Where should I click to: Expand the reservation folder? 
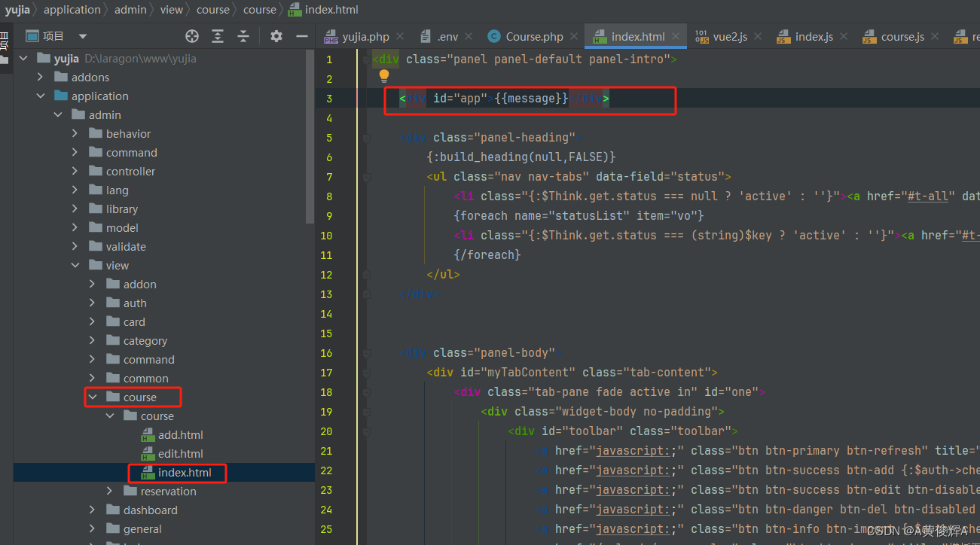tap(109, 491)
